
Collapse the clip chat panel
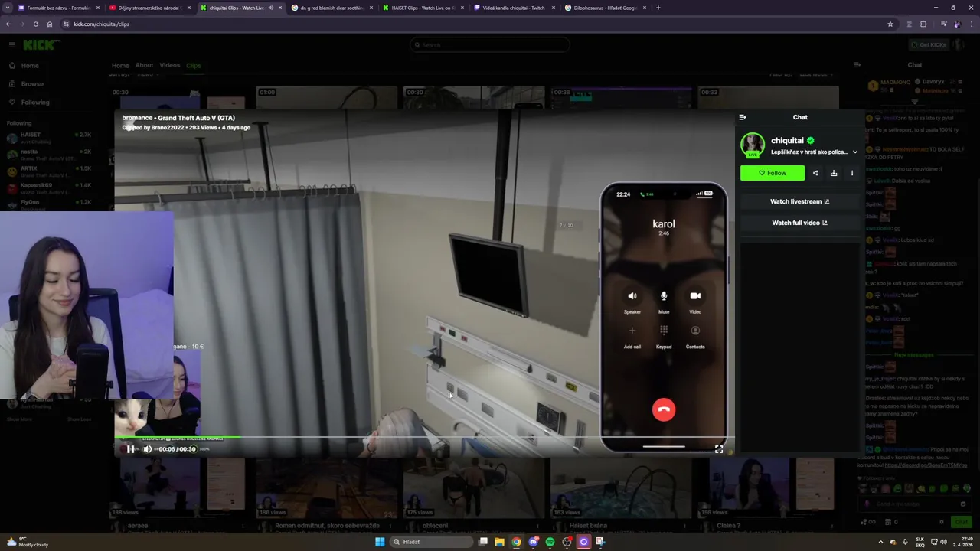point(742,117)
